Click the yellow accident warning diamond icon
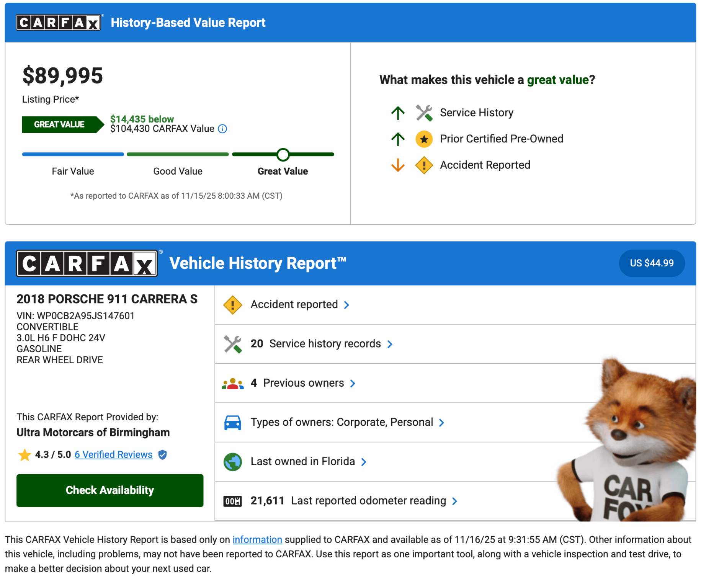 232,305
